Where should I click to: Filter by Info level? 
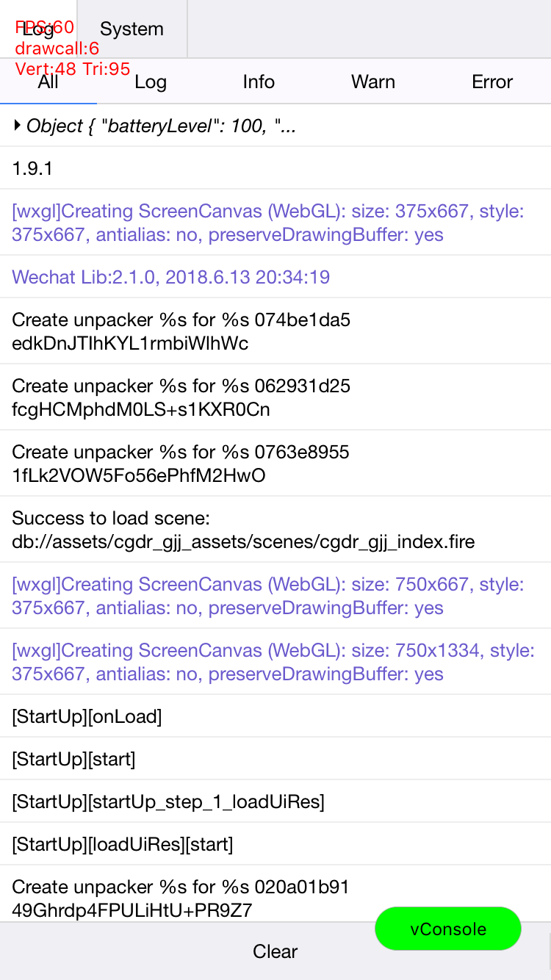[259, 82]
